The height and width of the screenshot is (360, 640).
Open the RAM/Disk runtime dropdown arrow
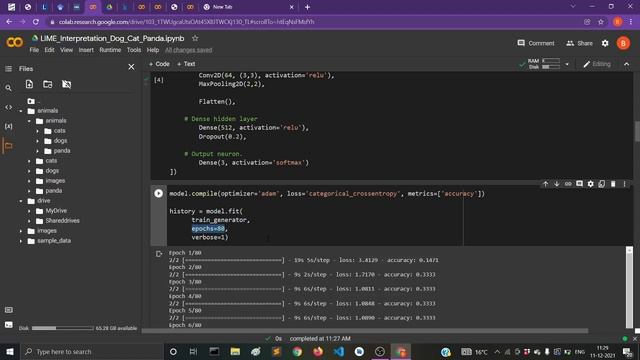coord(567,64)
